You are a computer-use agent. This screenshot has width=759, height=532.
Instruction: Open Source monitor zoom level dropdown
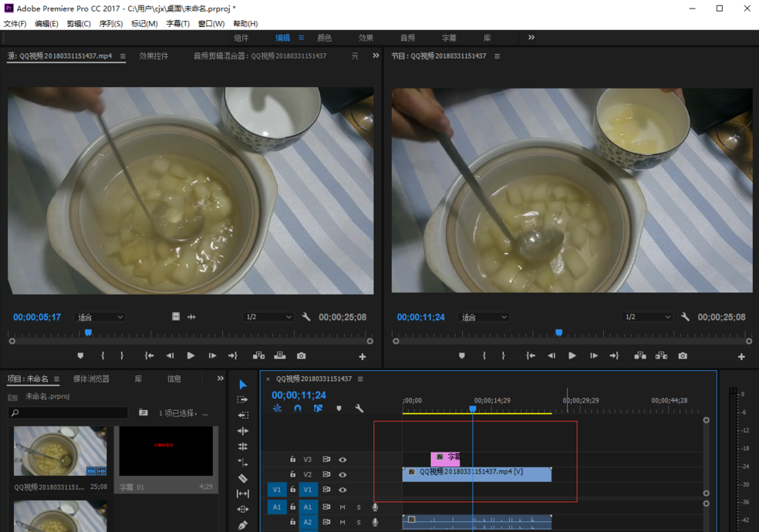100,317
